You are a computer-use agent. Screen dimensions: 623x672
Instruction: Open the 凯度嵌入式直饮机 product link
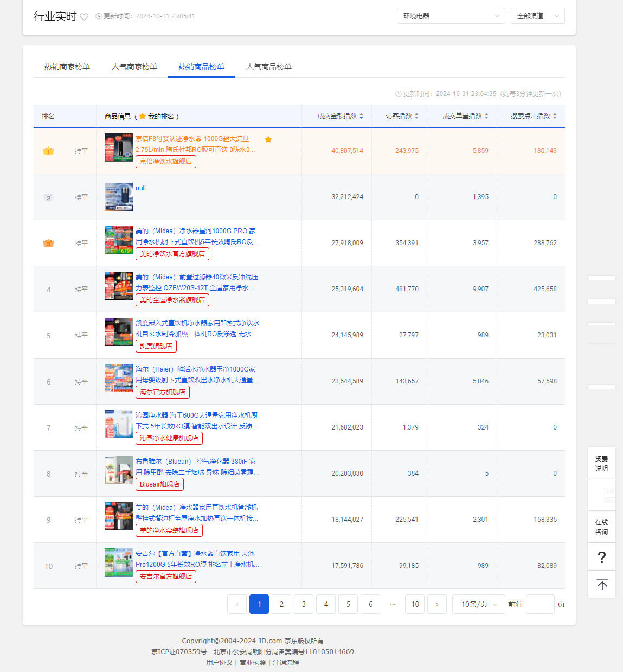197,329
